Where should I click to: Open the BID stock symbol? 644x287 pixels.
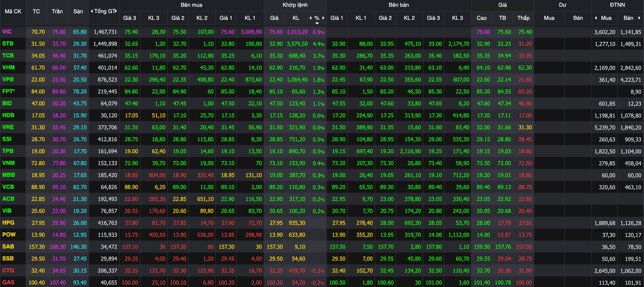[x=7, y=103]
